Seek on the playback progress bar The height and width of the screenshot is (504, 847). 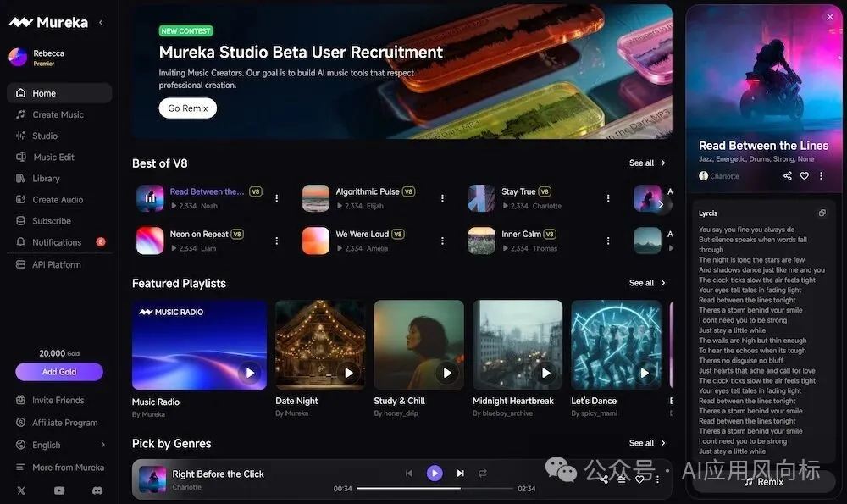point(435,489)
